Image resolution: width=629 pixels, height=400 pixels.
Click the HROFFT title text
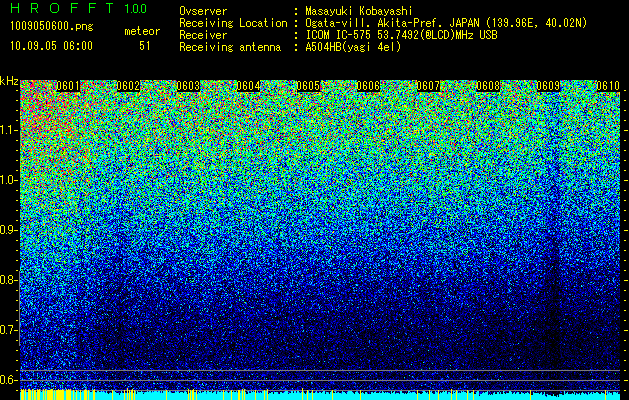click(62, 8)
